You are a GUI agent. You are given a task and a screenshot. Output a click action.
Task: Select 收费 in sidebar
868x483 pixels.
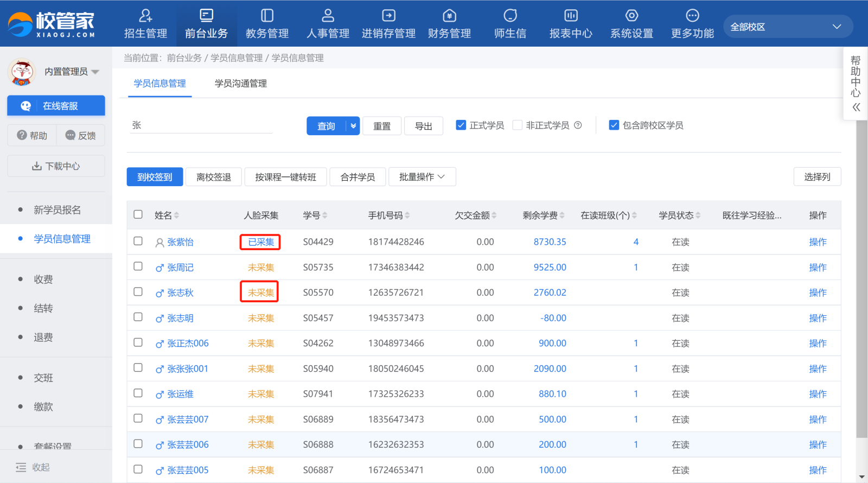click(x=43, y=279)
